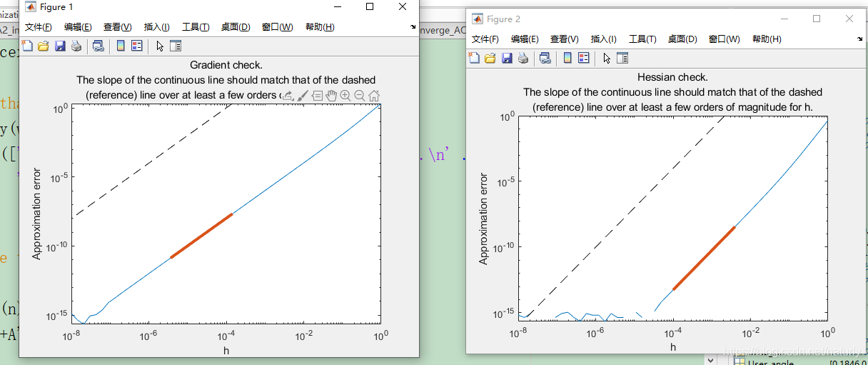Screen dimensions: 868x365
Task: Save figure icon in Figure 2 toolbar
Action: pyautogui.click(x=507, y=58)
